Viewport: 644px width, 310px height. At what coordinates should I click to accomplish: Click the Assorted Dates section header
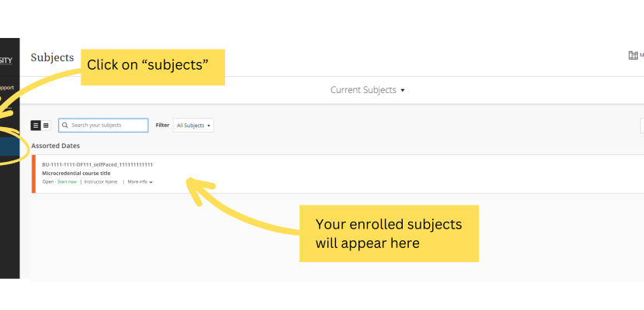coord(55,146)
